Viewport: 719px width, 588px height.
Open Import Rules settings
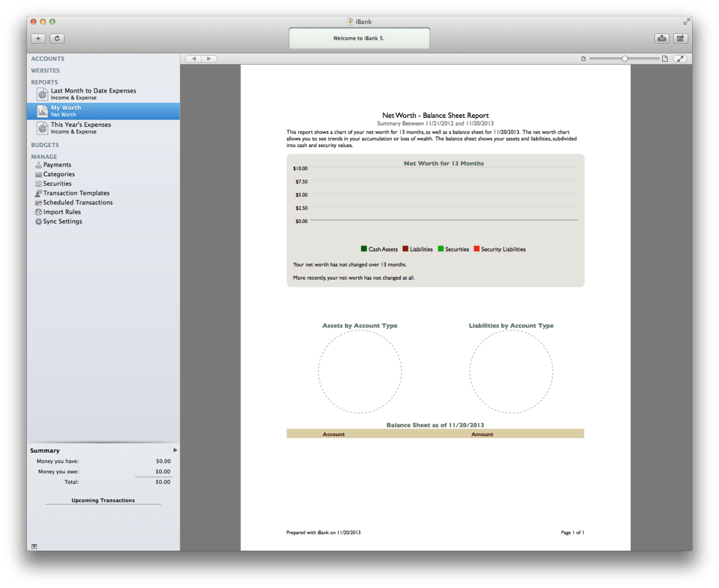click(62, 212)
